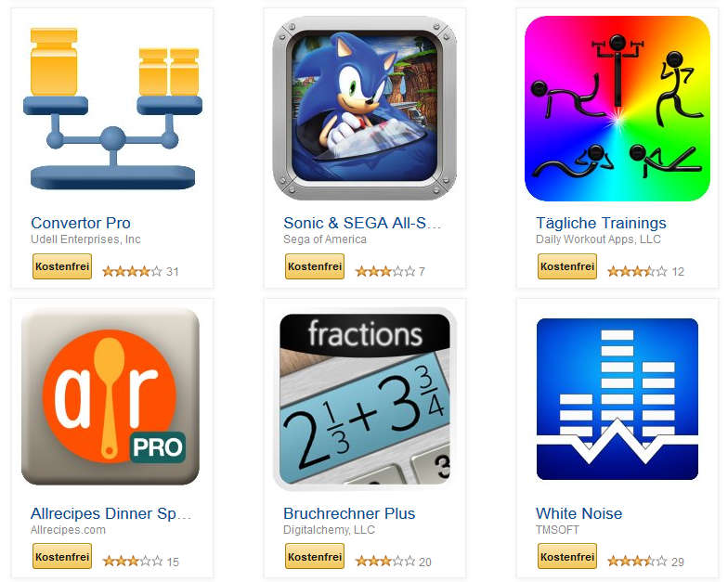Open the Convertor Pro title link
The image size is (728, 582).
(81, 223)
